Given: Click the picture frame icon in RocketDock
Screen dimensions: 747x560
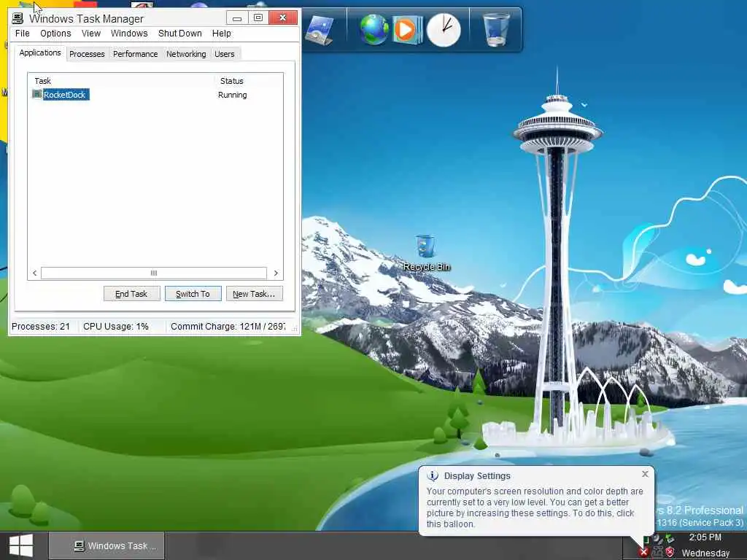Looking at the screenshot, I should coord(318,29).
